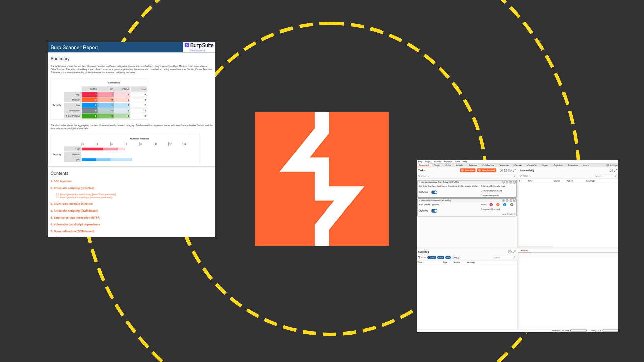Image resolution: width=644 pixels, height=362 pixels.
Task: Open the SQL injection link in report contents
Action: point(61,181)
